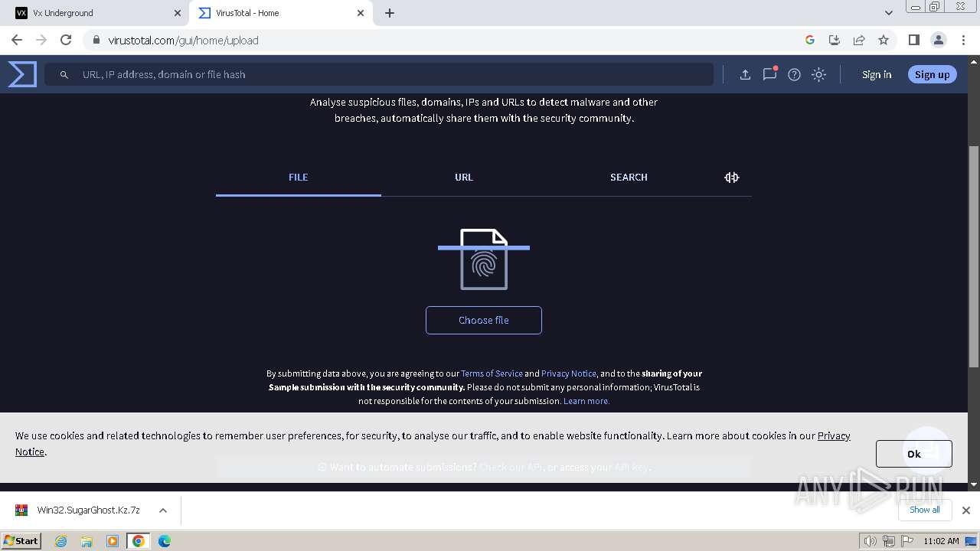Click the Learn more link
Image resolution: width=980 pixels, height=551 pixels.
586,401
